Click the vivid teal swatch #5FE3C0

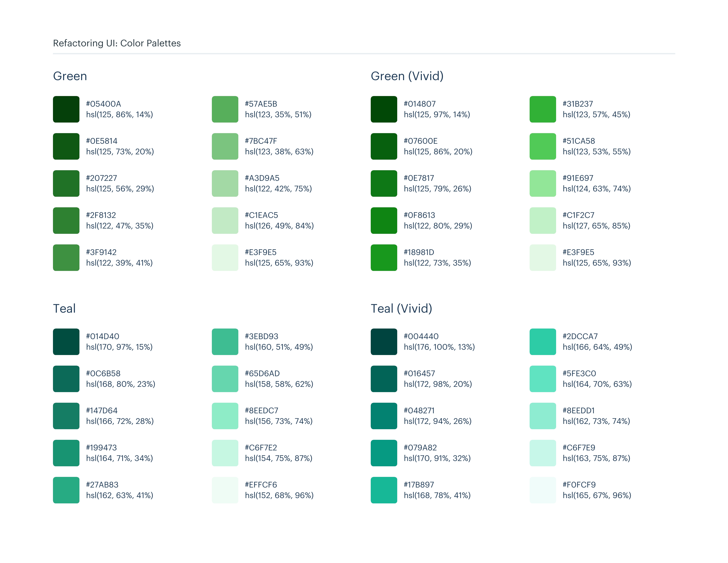pyautogui.click(x=543, y=379)
